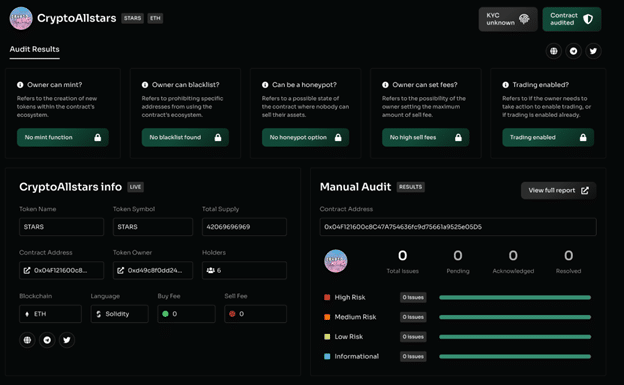This screenshot has width=624, height=385.
Task: Click external link icon on Contract Address field
Action: [27, 270]
